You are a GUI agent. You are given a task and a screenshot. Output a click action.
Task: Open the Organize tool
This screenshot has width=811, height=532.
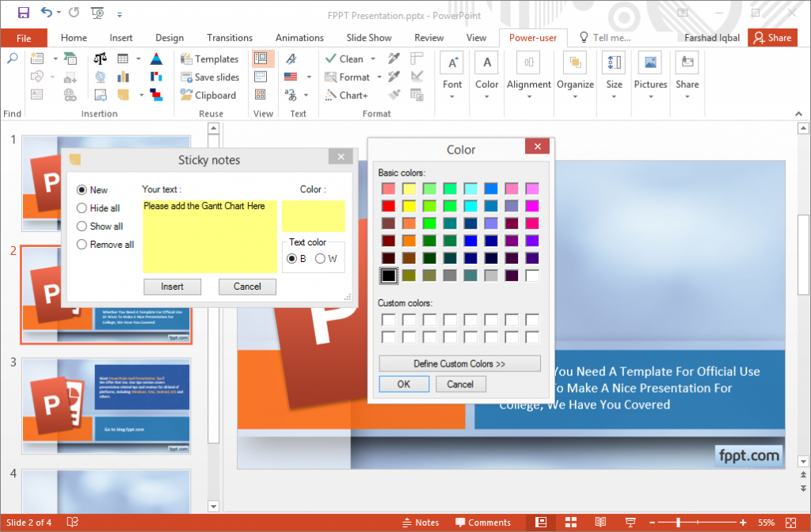pyautogui.click(x=575, y=74)
